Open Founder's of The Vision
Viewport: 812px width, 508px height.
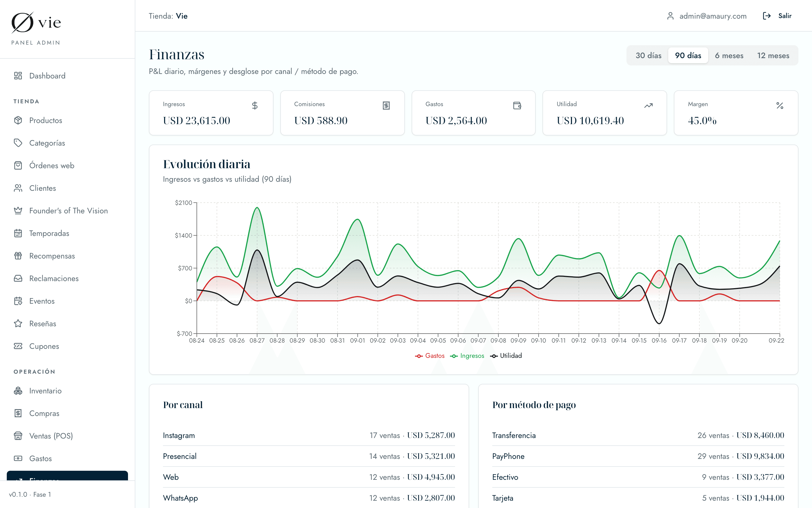pyautogui.click(x=67, y=210)
